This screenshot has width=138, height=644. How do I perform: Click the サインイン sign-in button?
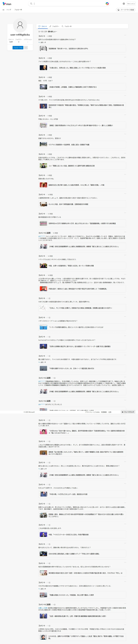[x=131, y=4]
